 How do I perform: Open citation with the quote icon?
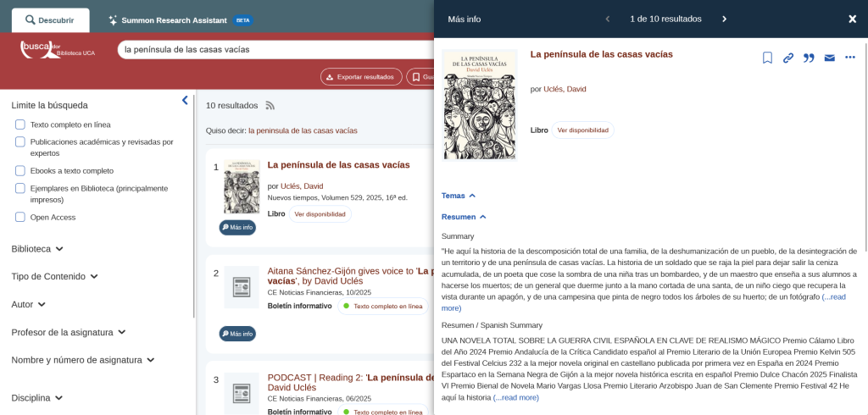click(809, 58)
